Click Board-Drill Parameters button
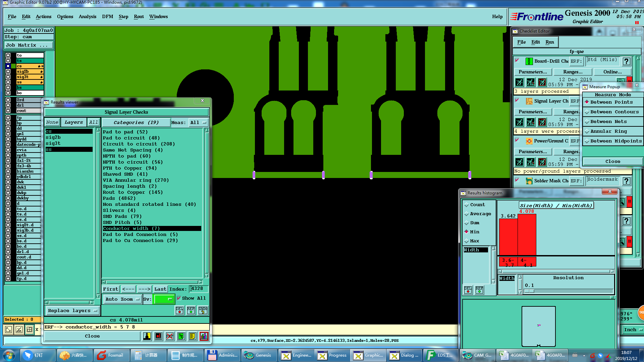The width and height of the screenshot is (644, 362). tap(532, 72)
